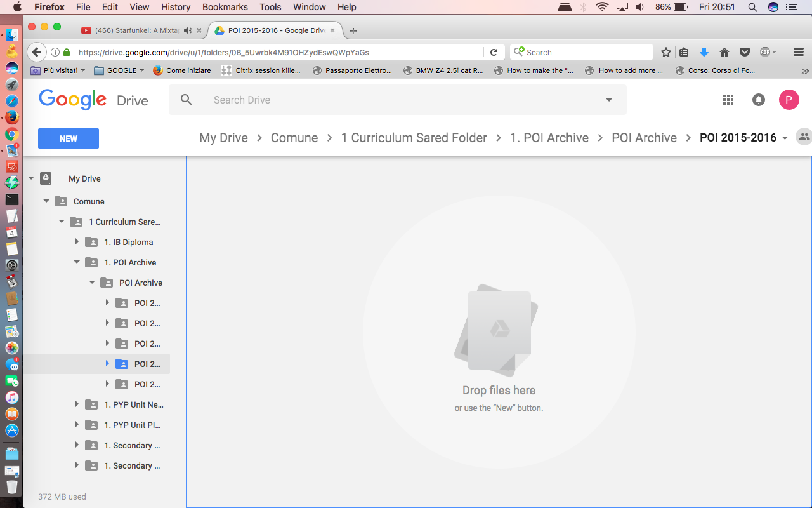Click the 372 MB used storage text
The image size is (812, 508).
pyautogui.click(x=62, y=497)
